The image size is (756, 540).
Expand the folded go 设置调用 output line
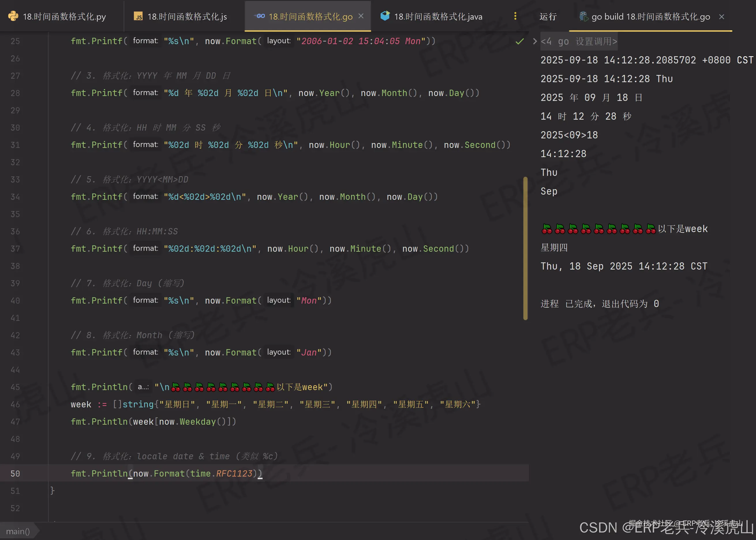[x=579, y=41]
